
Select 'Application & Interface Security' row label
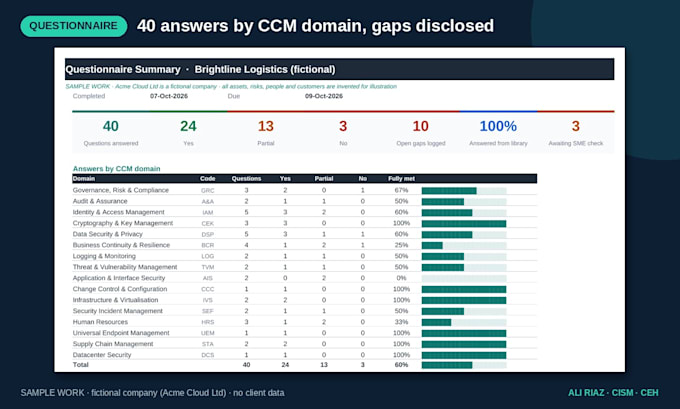(x=119, y=278)
